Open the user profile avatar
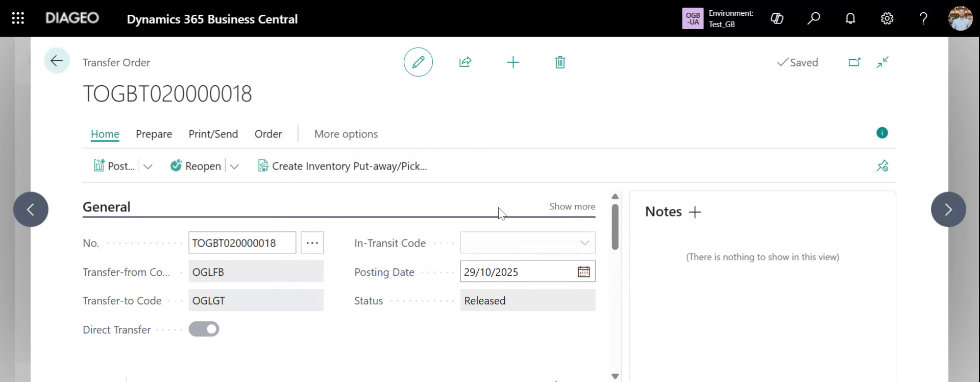980x382 pixels. tap(960, 18)
